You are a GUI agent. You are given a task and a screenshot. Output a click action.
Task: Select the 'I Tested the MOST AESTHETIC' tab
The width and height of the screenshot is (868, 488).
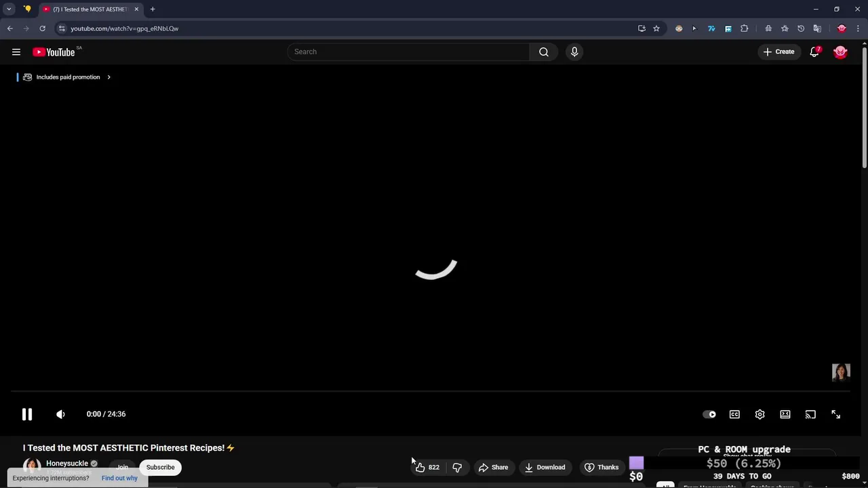tap(90, 9)
